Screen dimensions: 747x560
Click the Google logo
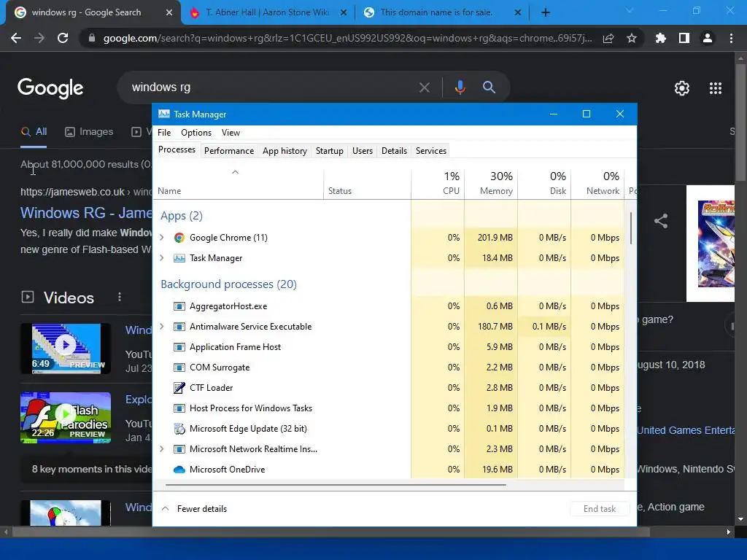pos(50,88)
